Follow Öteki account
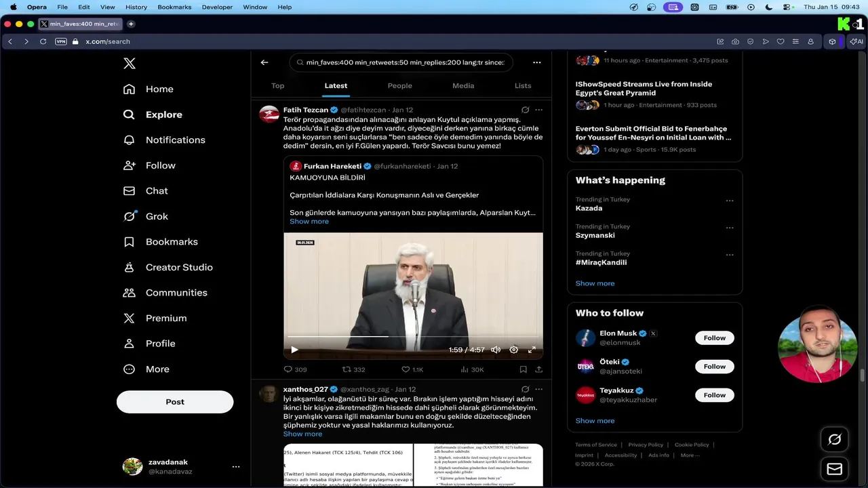Screen dimensions: 868x488 (x=714, y=367)
